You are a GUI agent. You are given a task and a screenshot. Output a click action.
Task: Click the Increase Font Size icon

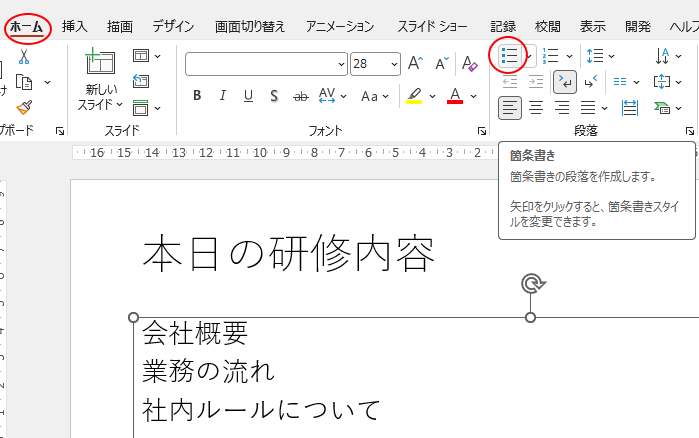[x=415, y=63]
